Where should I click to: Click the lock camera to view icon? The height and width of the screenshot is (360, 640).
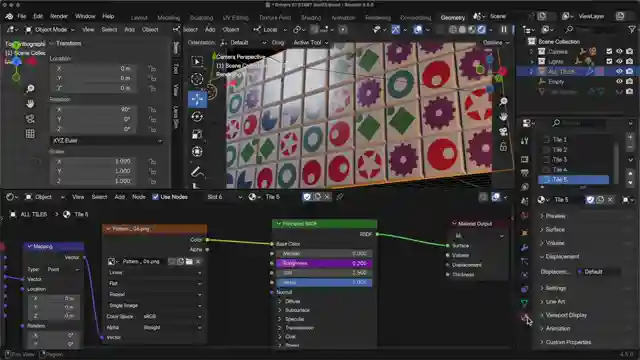point(503,146)
